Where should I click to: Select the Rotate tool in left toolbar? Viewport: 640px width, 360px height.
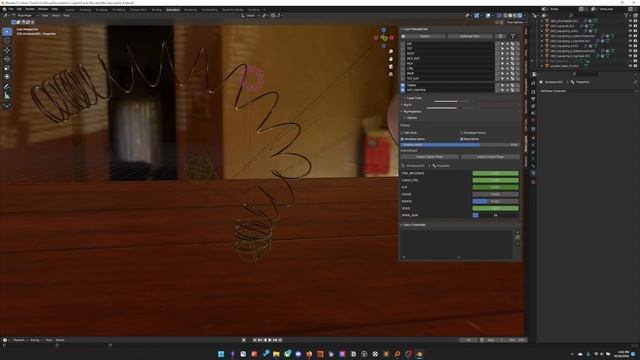[7, 59]
